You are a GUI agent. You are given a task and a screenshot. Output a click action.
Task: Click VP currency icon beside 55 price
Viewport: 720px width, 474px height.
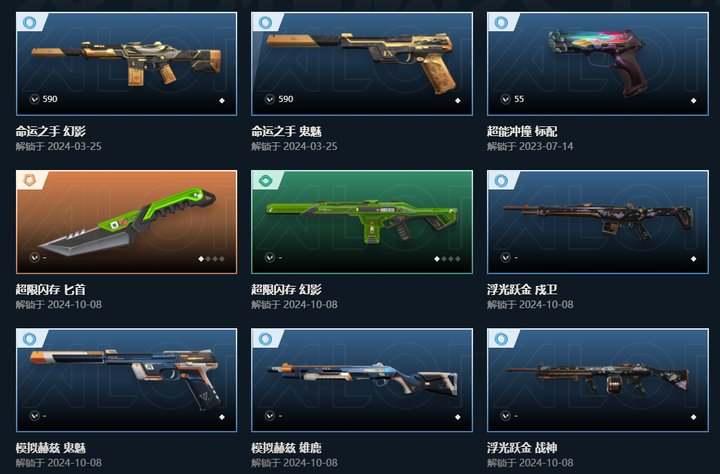point(506,99)
